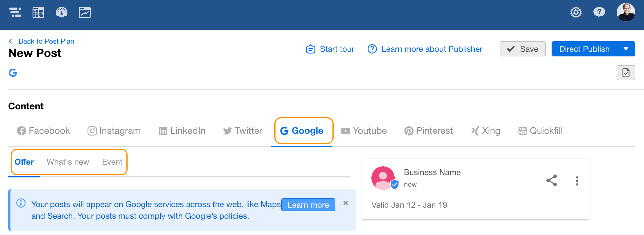Switch to the Xing tab

[486, 131]
